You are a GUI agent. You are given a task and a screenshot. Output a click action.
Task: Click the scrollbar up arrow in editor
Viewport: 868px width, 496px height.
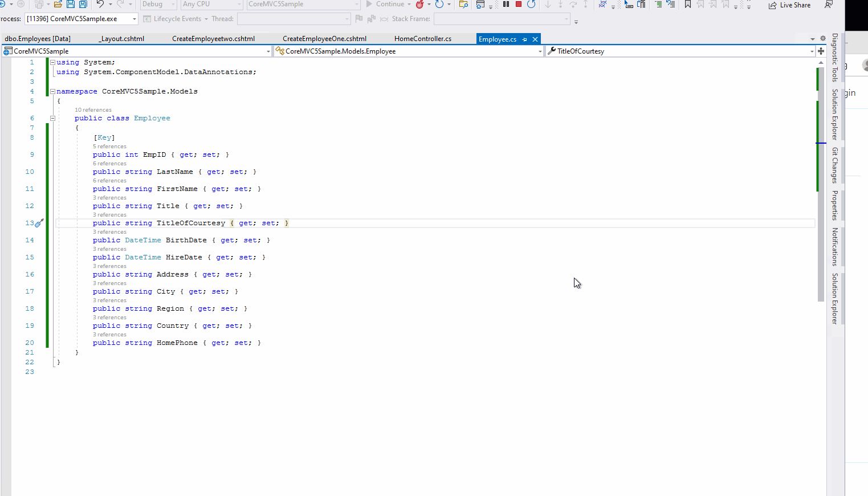pos(821,62)
